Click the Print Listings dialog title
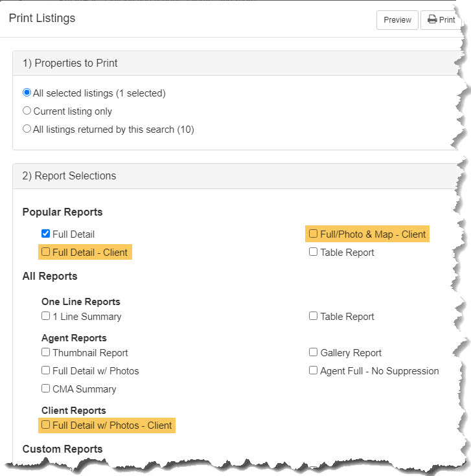This screenshot has width=471, height=476. tap(42, 18)
